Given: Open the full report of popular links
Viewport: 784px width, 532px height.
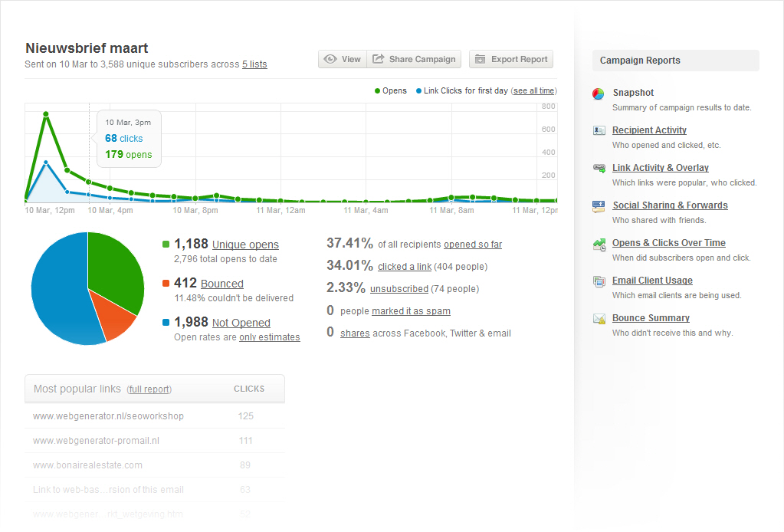Looking at the screenshot, I should (x=149, y=389).
